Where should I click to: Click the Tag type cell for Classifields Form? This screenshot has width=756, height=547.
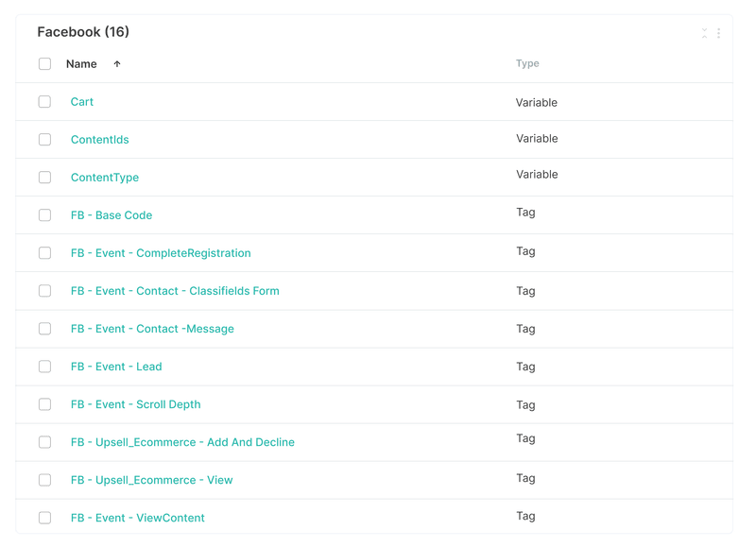[x=526, y=291]
